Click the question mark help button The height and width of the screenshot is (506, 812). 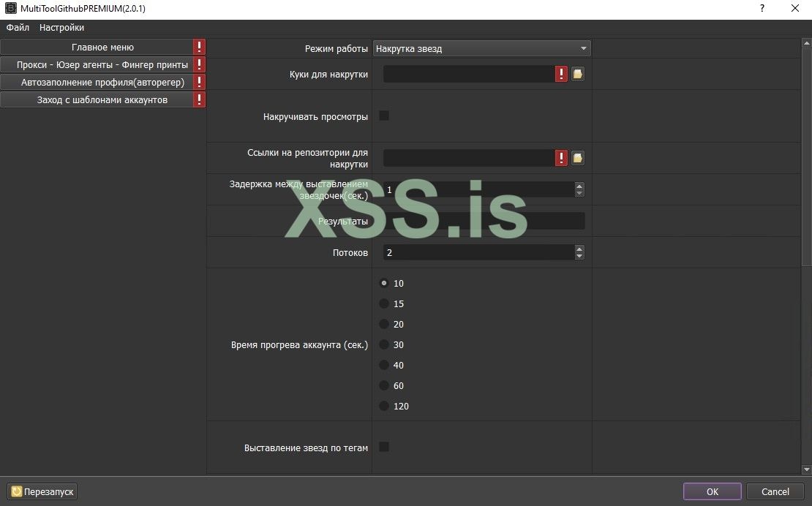coord(762,8)
